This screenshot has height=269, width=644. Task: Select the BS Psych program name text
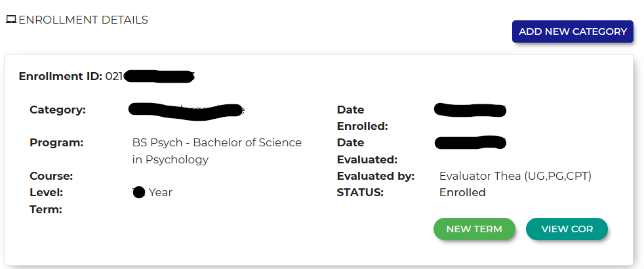coord(216,151)
